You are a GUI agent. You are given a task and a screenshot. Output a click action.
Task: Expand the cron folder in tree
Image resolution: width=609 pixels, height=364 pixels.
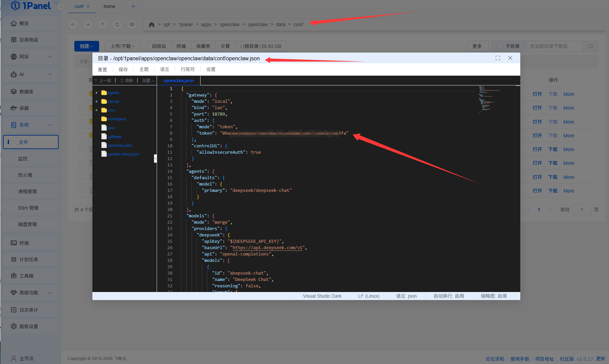tap(97, 110)
